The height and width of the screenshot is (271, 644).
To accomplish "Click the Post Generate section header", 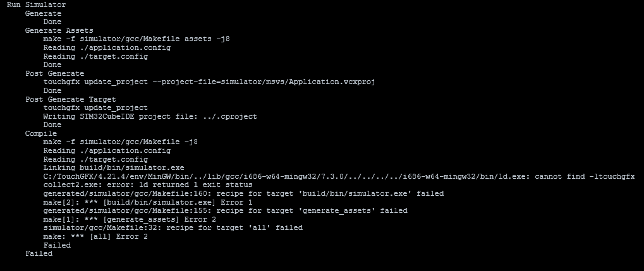I will (54, 73).
